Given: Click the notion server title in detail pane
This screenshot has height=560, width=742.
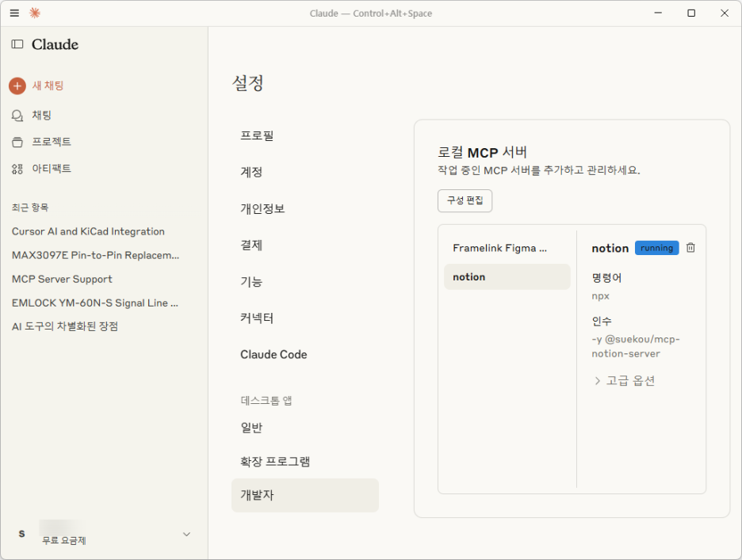Looking at the screenshot, I should tap(610, 248).
